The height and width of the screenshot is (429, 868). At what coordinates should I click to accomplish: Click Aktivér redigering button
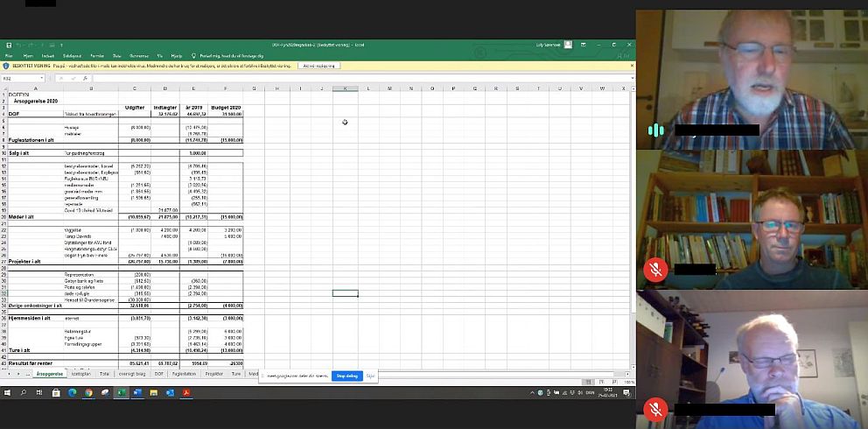point(319,66)
